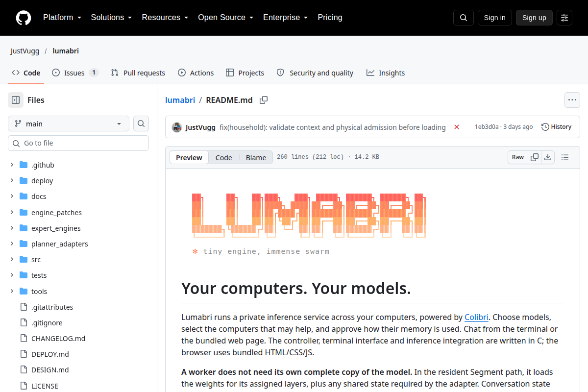Open the main branch selector dropdown

point(69,123)
